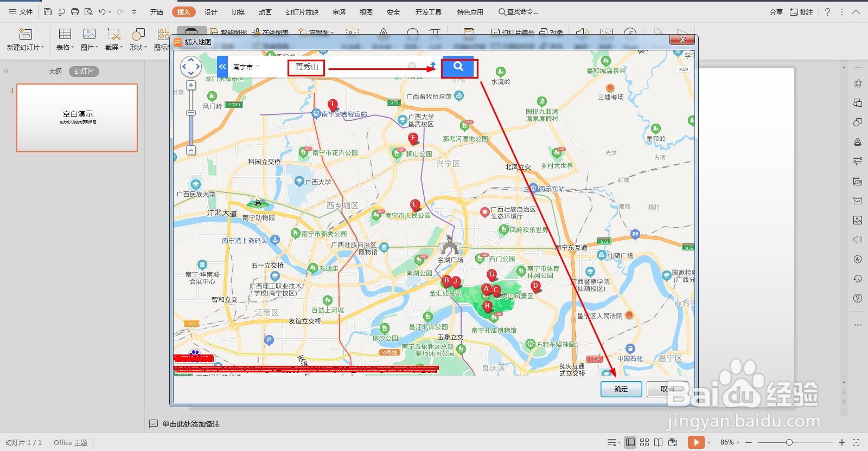Increase zoom with status bar plus
This screenshot has height=451, width=868.
click(841, 442)
